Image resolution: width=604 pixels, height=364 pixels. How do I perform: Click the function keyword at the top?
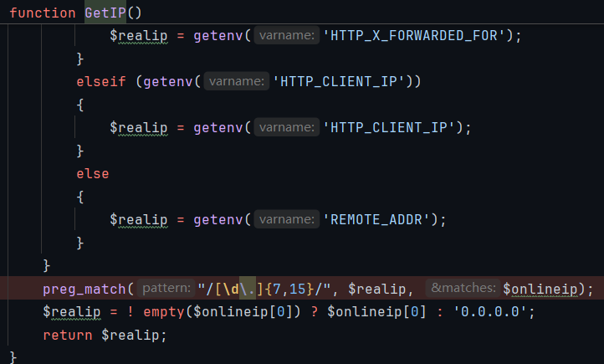coord(42,13)
